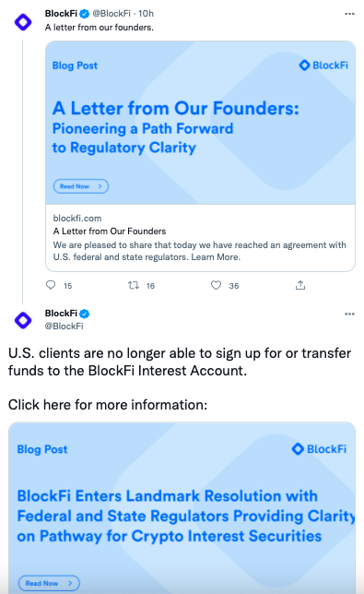Click the 10h timestamp on first tweet

pos(146,14)
